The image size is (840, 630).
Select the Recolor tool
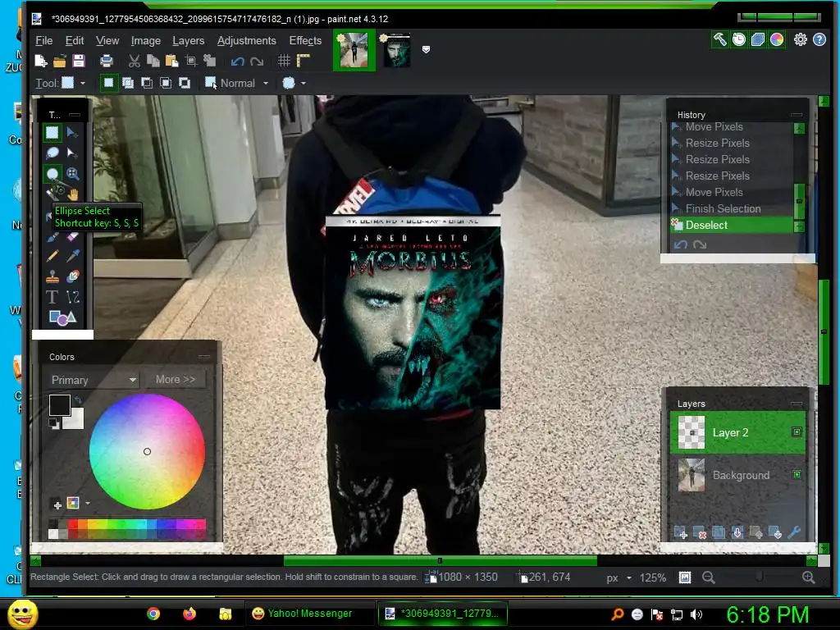coord(72,276)
